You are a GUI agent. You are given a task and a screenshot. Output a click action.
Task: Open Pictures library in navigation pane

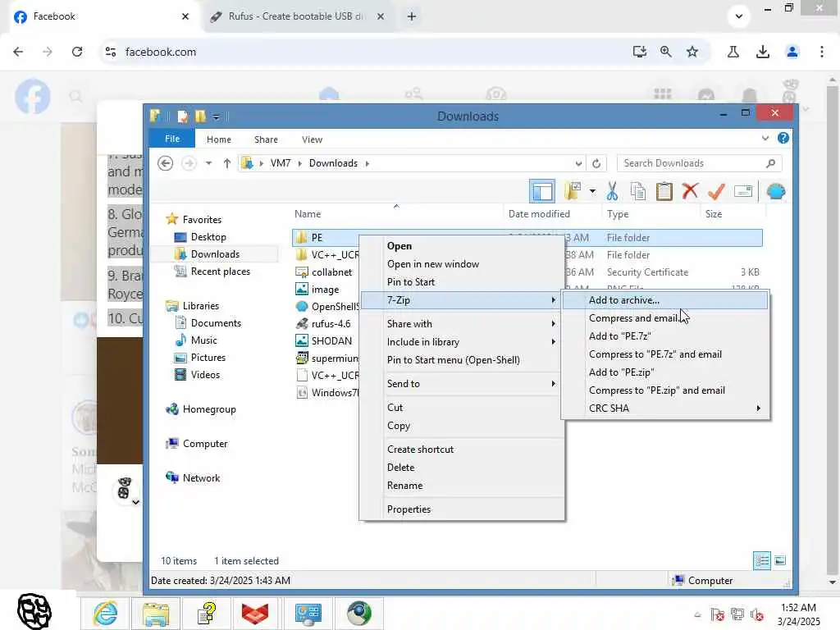(x=200, y=358)
